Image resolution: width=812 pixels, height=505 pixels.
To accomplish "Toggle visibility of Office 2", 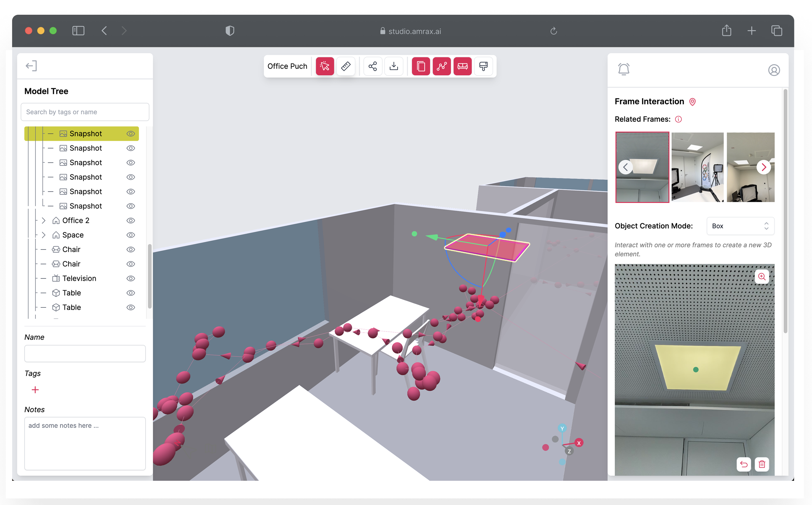I will pos(131,220).
